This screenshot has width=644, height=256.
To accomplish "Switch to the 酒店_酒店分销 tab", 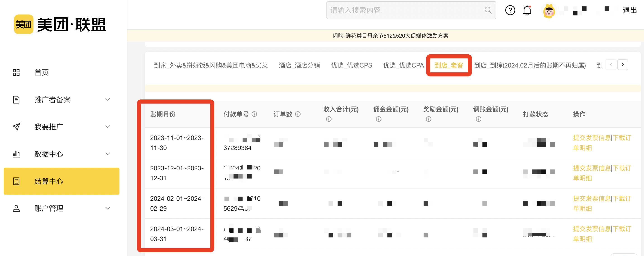I will coord(299,65).
